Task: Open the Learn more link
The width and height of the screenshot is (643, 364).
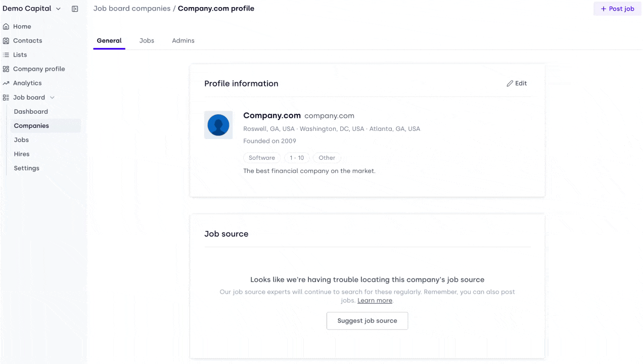Action: pyautogui.click(x=375, y=300)
